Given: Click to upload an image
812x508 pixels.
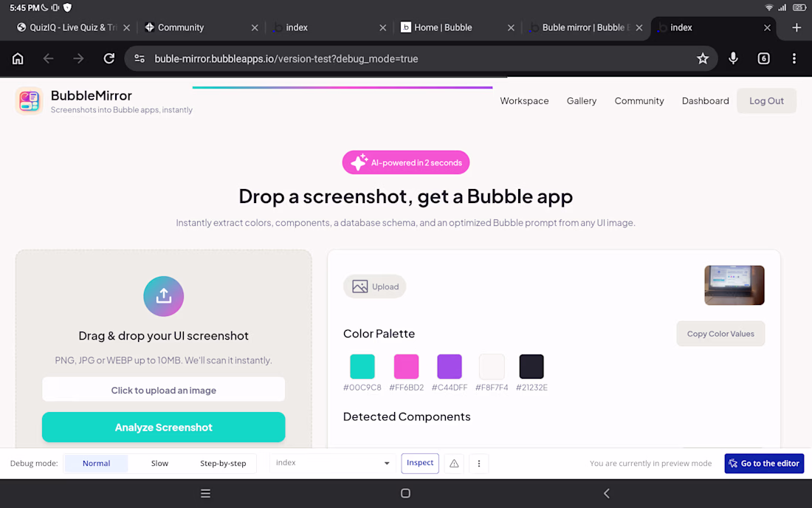Looking at the screenshot, I should (164, 389).
